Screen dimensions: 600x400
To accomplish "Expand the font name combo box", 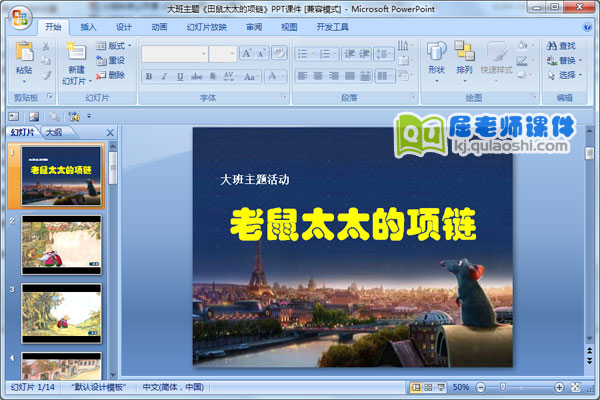I will tap(203, 53).
